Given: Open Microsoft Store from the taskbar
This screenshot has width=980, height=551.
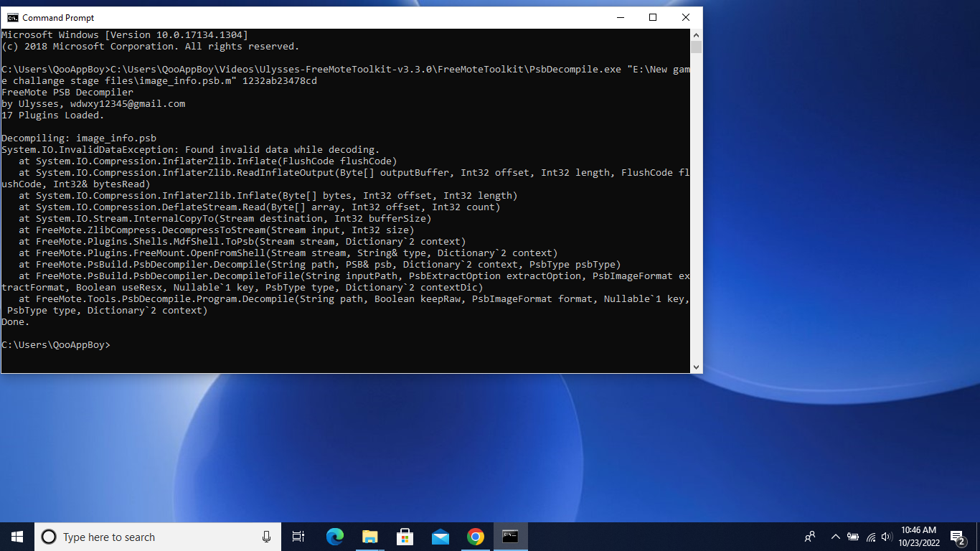Looking at the screenshot, I should point(405,537).
